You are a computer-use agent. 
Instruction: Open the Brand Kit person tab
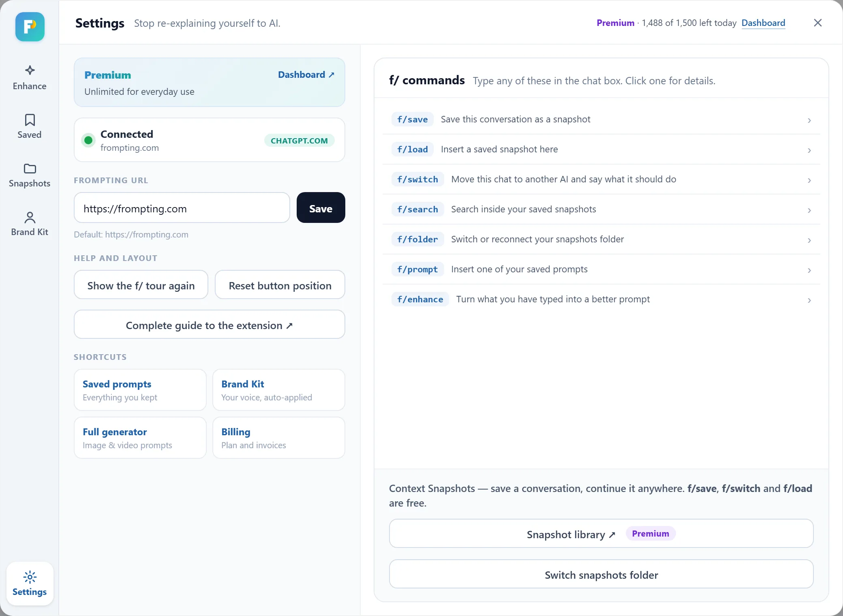pos(30,224)
